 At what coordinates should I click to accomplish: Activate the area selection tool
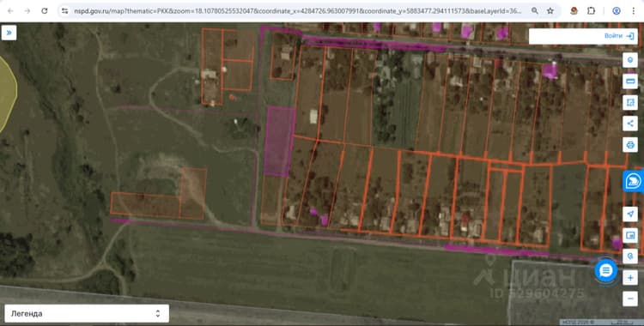click(630, 102)
